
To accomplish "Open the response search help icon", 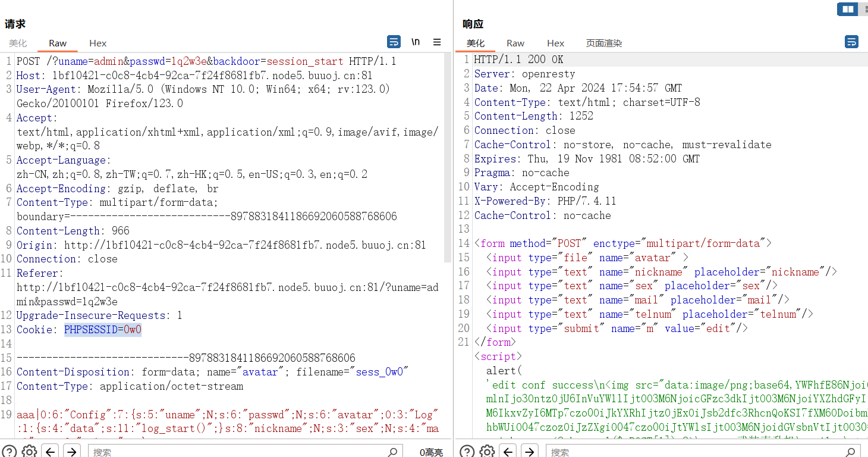I will pyautogui.click(x=468, y=451).
